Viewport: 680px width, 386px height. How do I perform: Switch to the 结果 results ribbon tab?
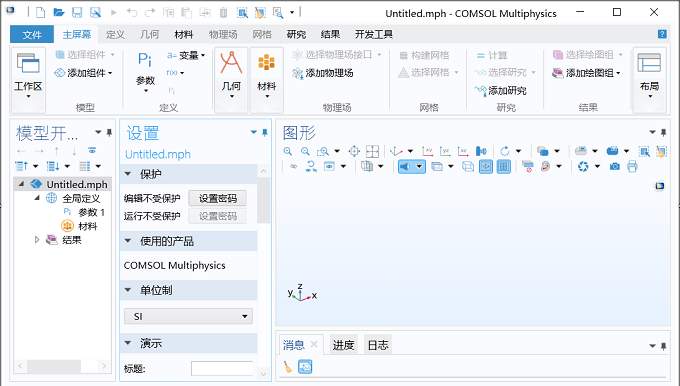point(330,34)
